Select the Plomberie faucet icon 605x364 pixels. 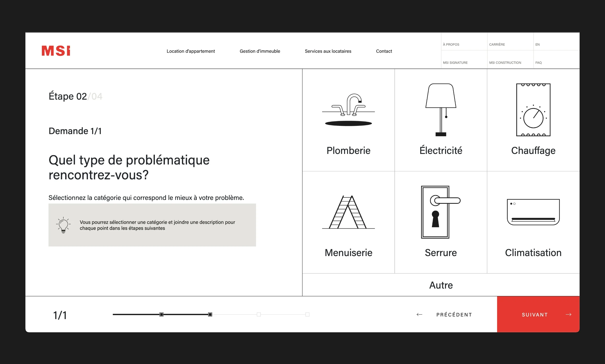click(x=348, y=110)
